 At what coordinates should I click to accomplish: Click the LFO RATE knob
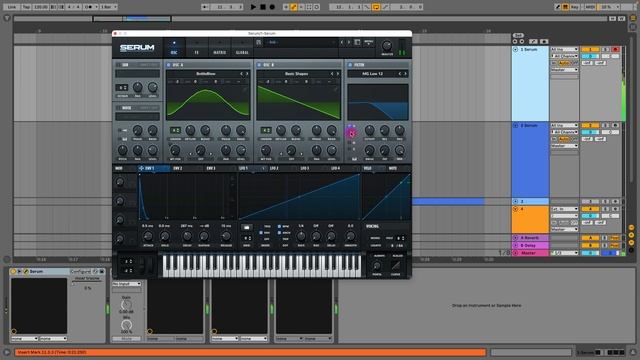pos(301,236)
